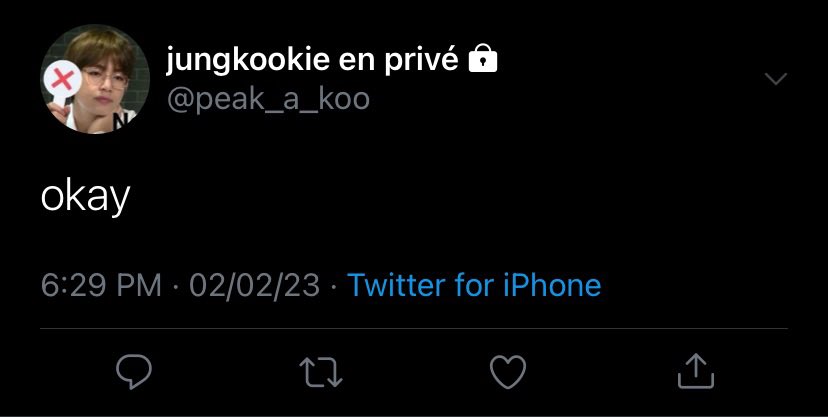Open the share sheet via upload icon
Screen dimensions: 828x417
[x=695, y=371]
